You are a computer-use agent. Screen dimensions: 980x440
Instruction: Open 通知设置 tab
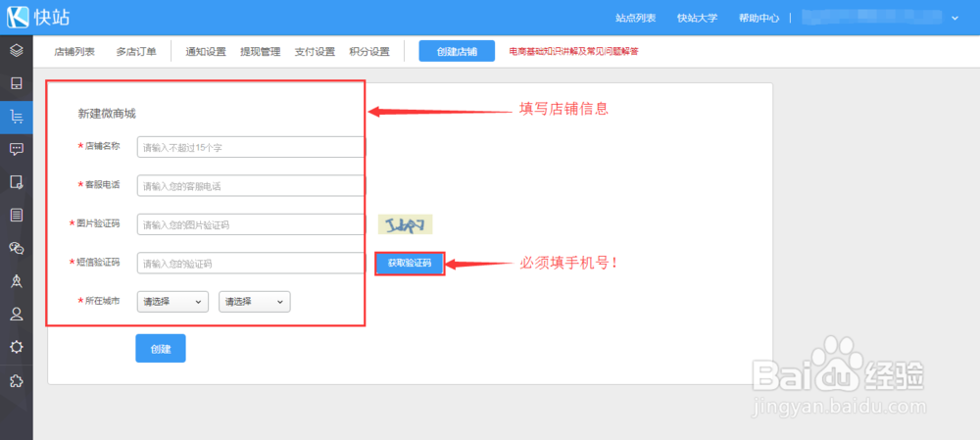coord(206,52)
